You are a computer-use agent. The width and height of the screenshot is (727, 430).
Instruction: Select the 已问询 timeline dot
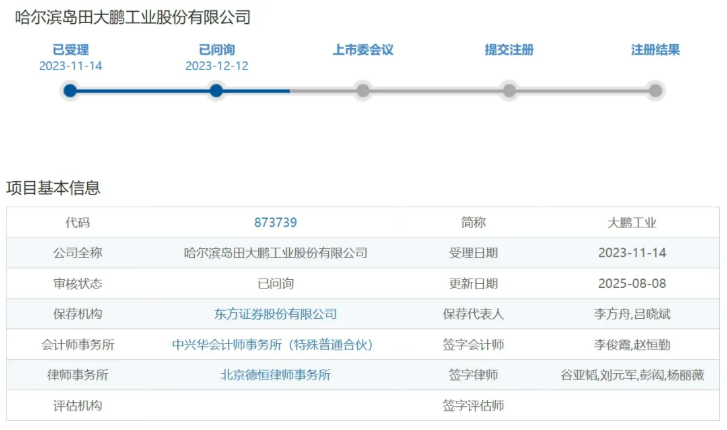click(216, 90)
